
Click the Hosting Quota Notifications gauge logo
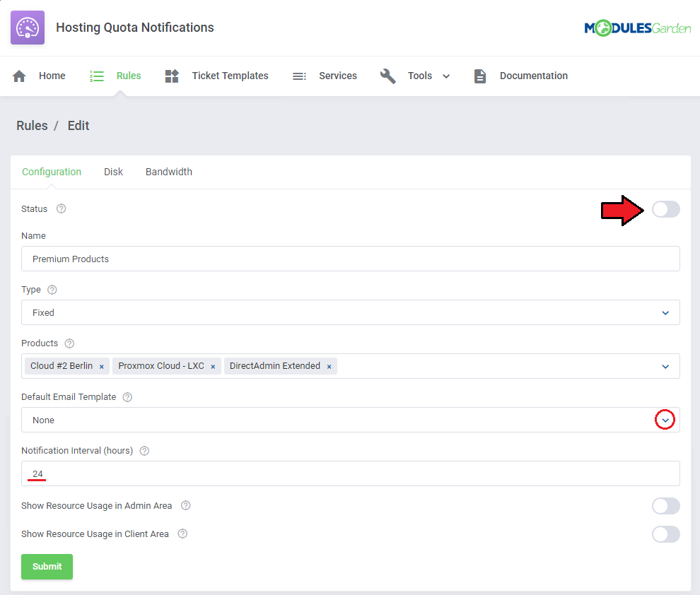click(x=28, y=28)
